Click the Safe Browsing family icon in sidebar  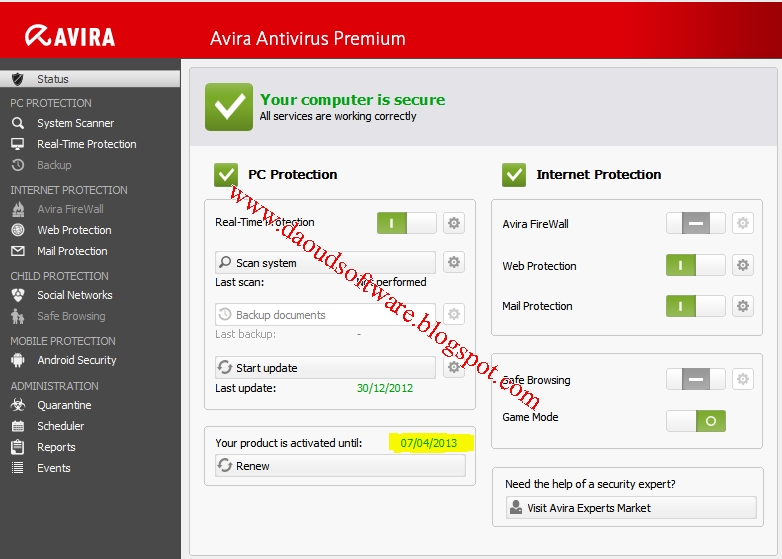tap(18, 316)
